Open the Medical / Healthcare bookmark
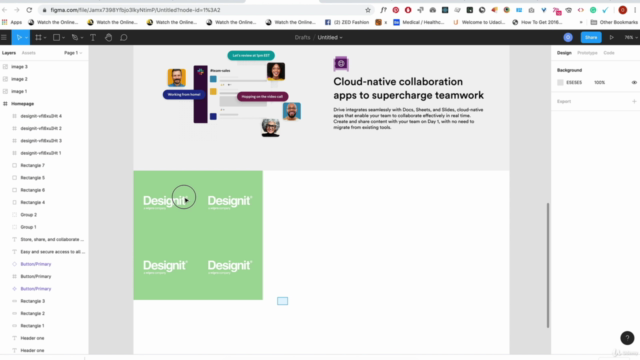Viewport: 640px width, 360px height. click(x=419, y=22)
